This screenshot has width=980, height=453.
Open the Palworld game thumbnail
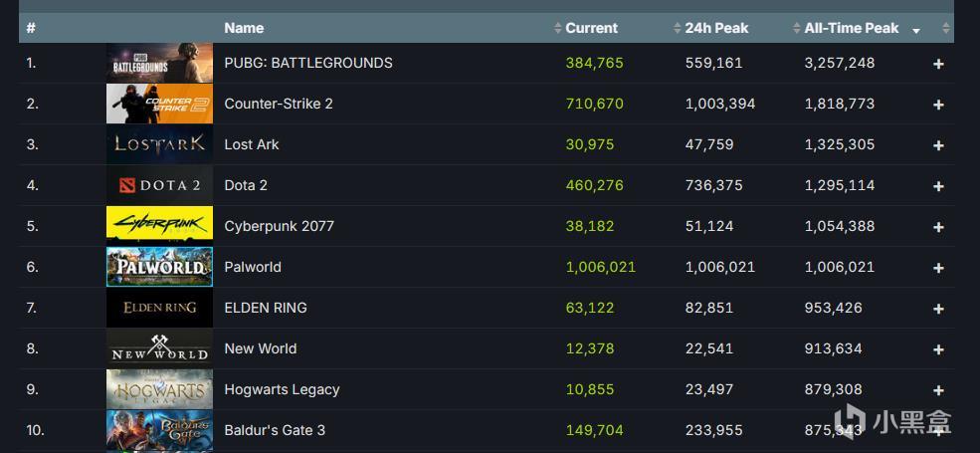159,267
